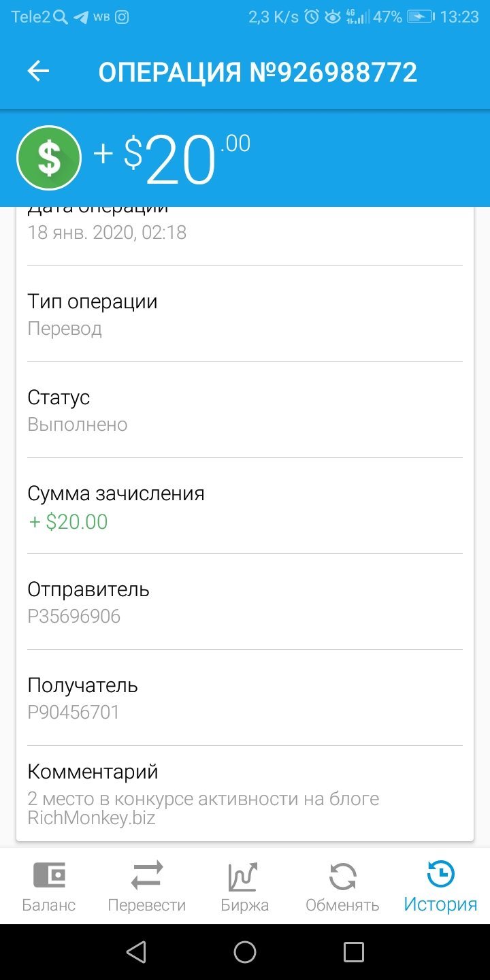Open the Биржа chart icon
The image size is (490, 980).
pyautogui.click(x=244, y=877)
